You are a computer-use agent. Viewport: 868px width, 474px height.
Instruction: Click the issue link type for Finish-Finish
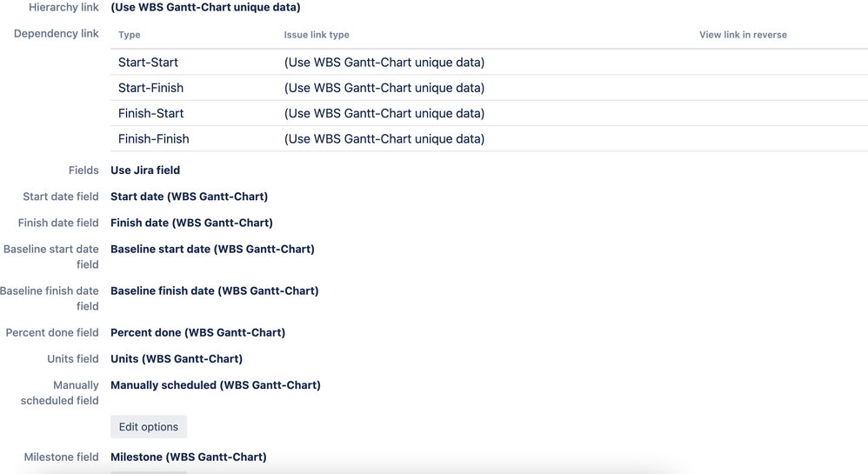(x=384, y=138)
